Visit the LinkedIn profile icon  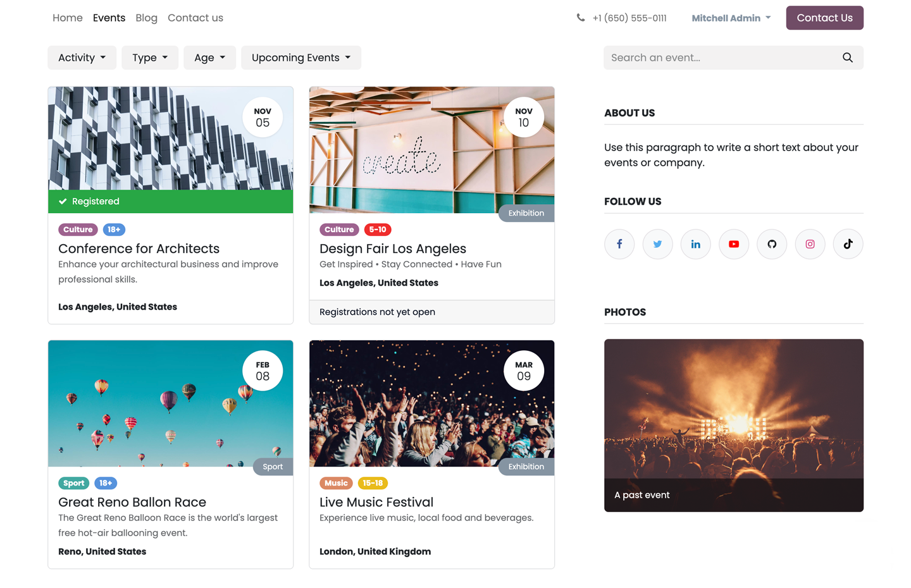(695, 244)
